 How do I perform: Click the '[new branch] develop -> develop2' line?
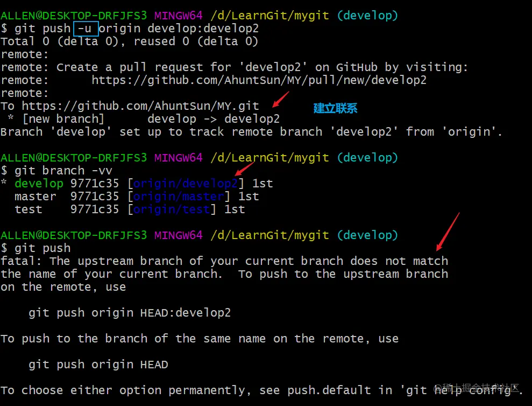(x=144, y=119)
